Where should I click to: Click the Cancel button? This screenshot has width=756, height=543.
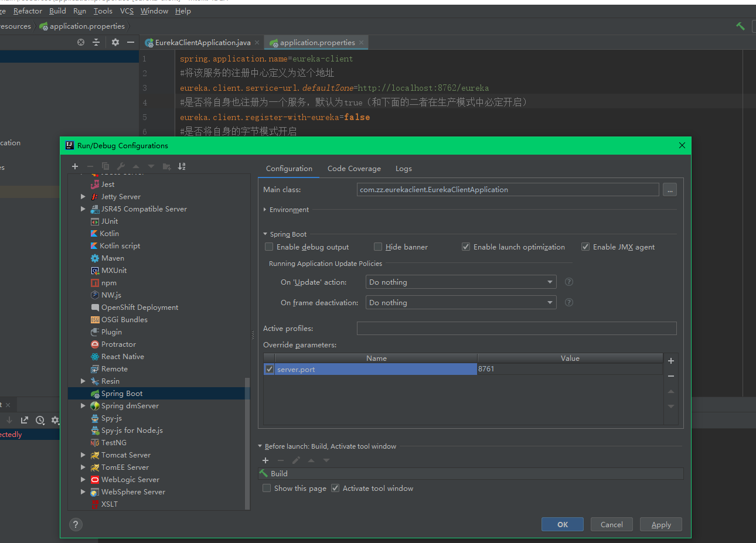[612, 524]
